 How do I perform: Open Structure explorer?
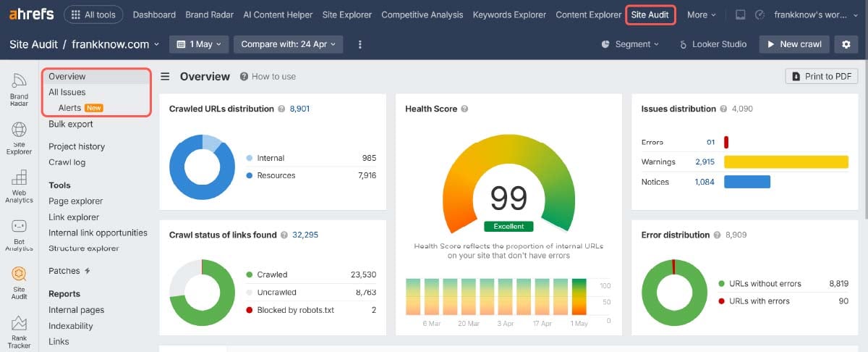click(84, 248)
